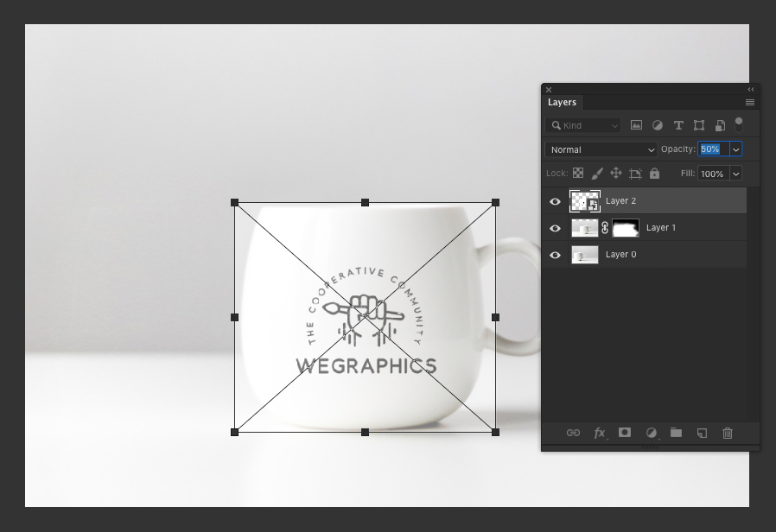Click the middle-left transform handle
The height and width of the screenshot is (532, 776).
point(234,318)
